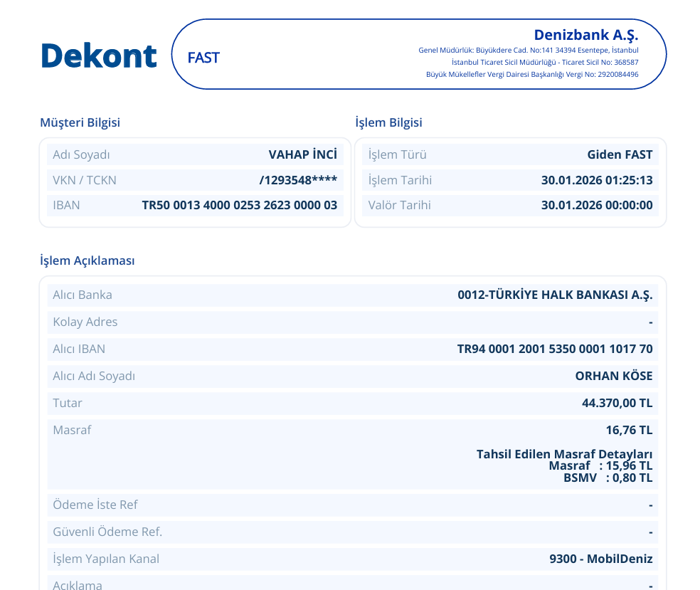Click the Adı Soyadı label
Screen dimensions: 700x590
[x=81, y=154]
